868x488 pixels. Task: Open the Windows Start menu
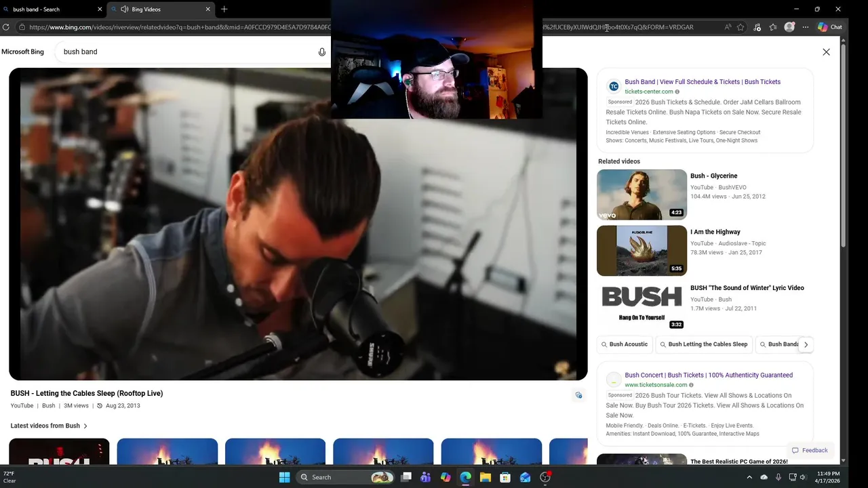(x=285, y=477)
